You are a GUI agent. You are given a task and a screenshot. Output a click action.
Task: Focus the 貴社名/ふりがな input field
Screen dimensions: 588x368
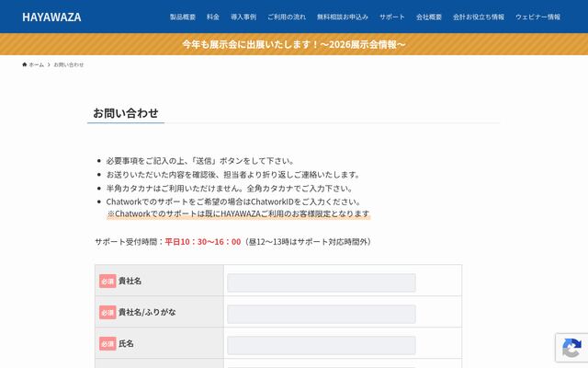coord(322,314)
